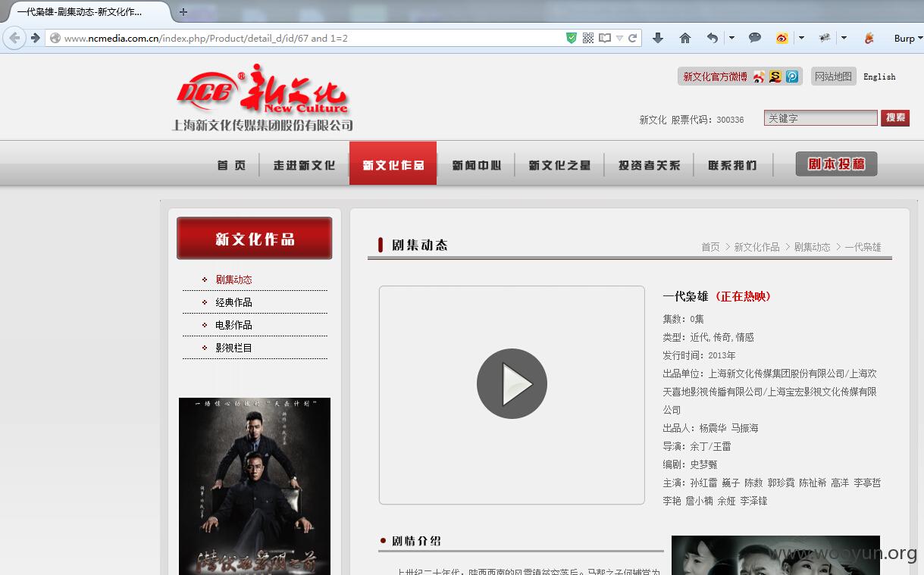924x575 pixels.
Task: Open the Burp toolbar dropdown
Action: click(908, 38)
